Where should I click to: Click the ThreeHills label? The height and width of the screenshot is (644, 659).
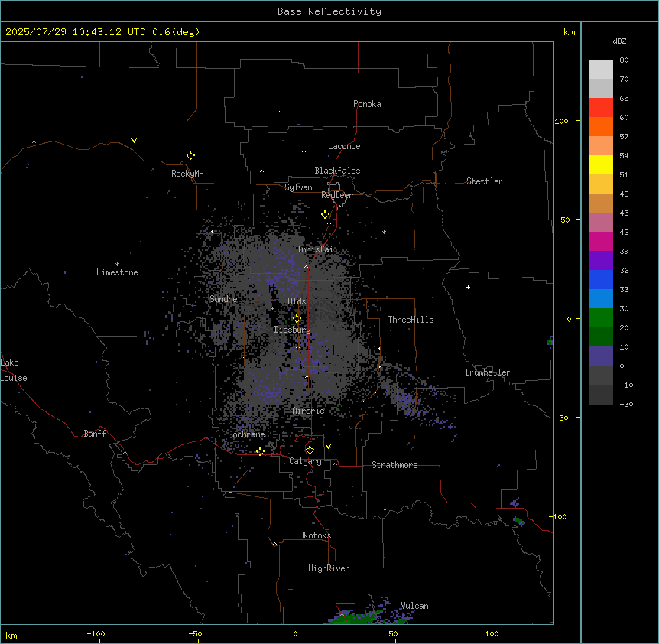(x=411, y=320)
